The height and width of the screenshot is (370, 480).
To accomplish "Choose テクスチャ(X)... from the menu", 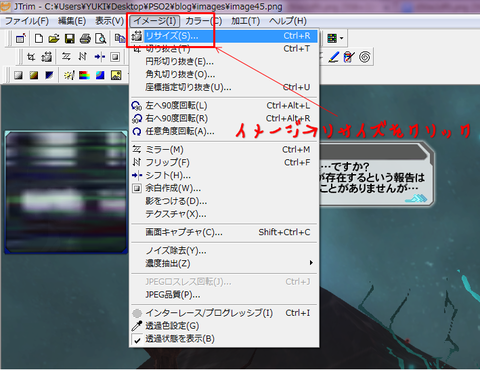I will click(224, 214).
